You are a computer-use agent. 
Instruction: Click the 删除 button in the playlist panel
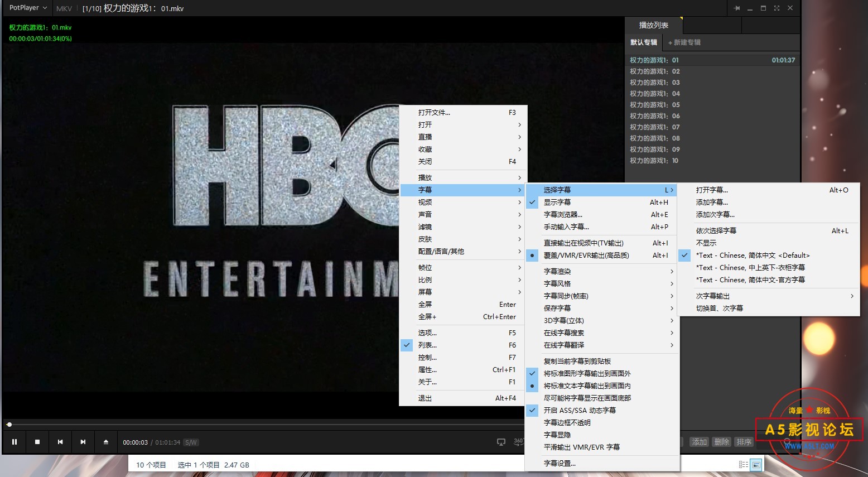(722, 442)
